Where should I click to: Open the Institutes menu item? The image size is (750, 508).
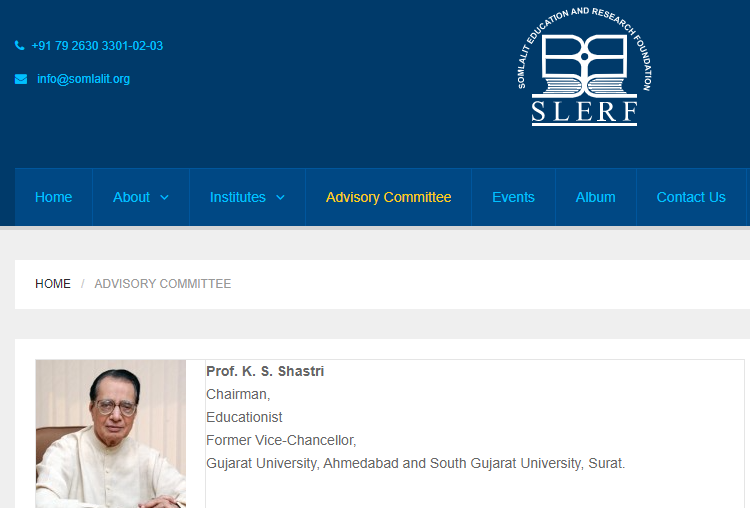tap(238, 197)
